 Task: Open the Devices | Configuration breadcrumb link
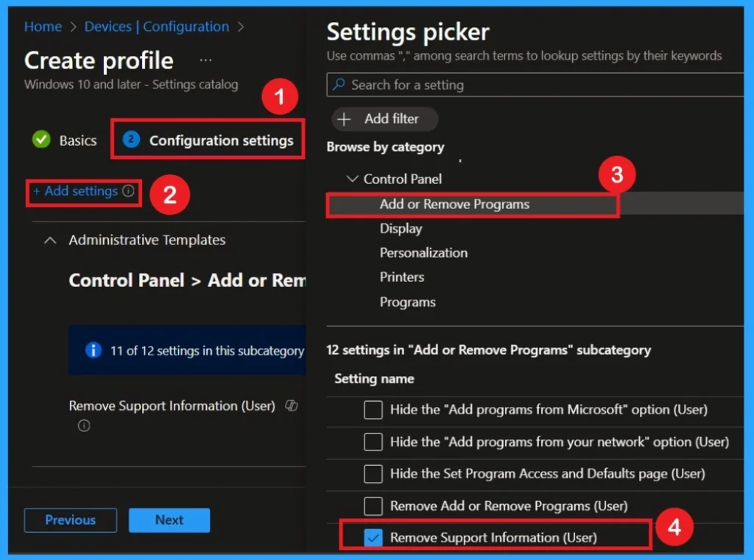coord(156,26)
